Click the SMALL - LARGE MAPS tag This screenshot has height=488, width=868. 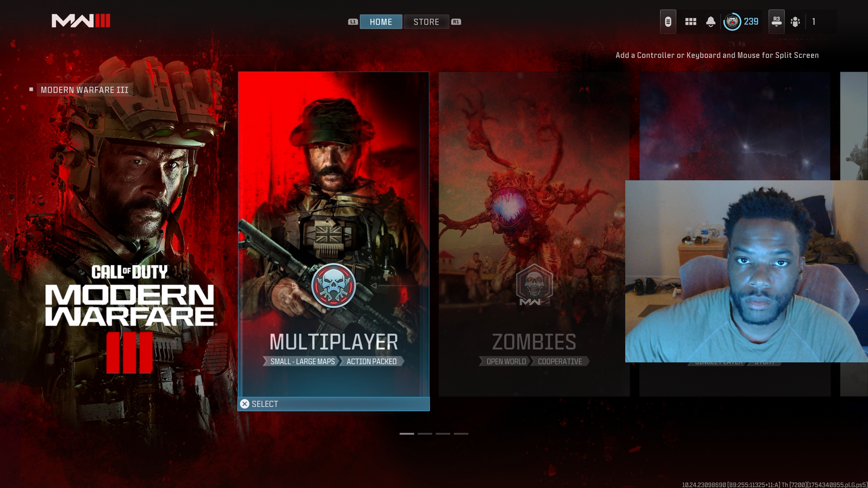[x=302, y=361]
